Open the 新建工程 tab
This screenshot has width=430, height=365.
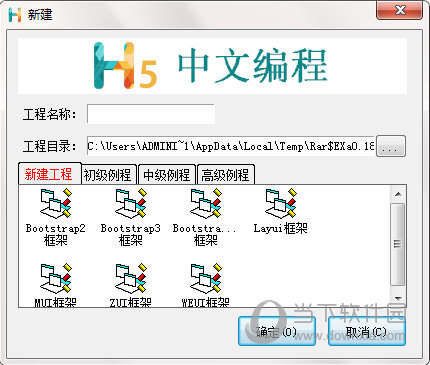coord(49,174)
